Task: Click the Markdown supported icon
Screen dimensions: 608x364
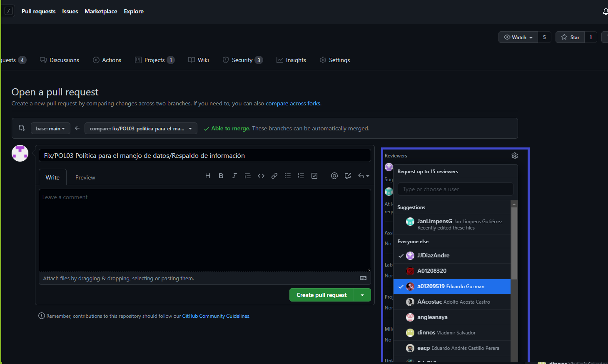Action: point(363,278)
